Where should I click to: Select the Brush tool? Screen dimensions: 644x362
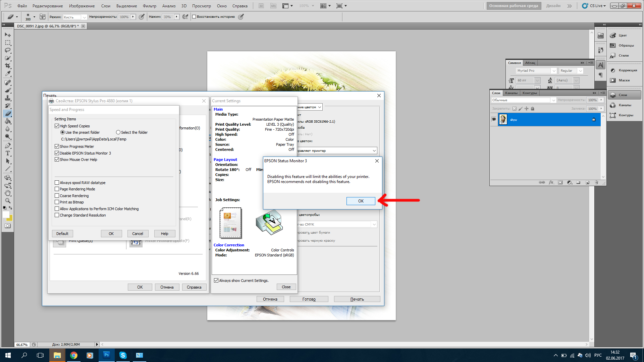tap(8, 90)
